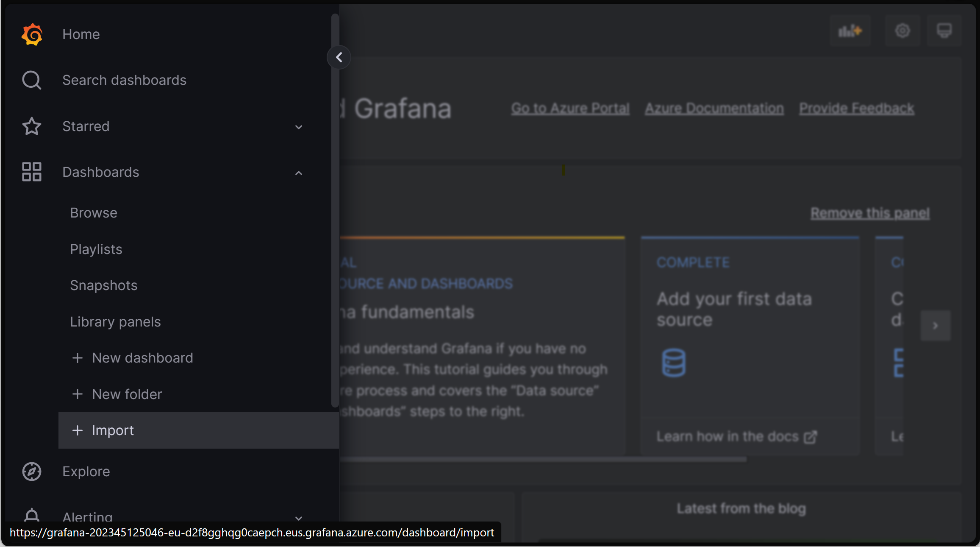Click the settings gear icon top right
Screen dimensions: 980x547
[x=902, y=31]
